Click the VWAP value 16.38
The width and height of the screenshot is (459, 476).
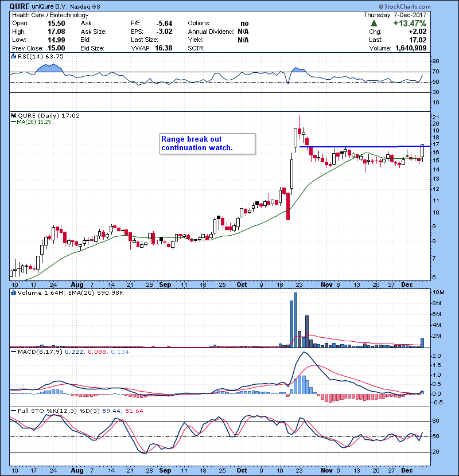coord(164,48)
